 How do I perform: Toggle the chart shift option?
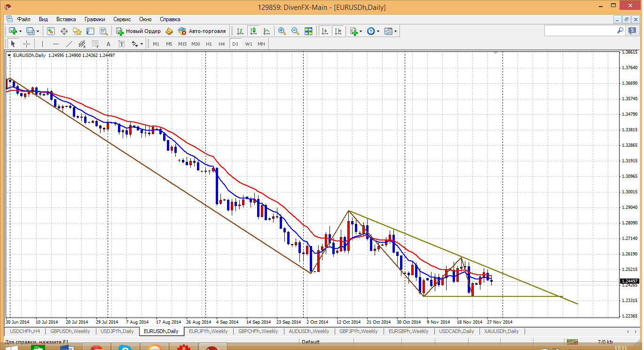(x=338, y=31)
